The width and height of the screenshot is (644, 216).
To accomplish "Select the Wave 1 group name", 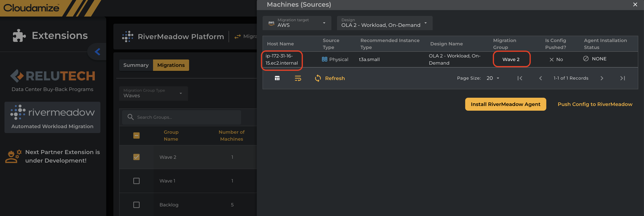I will coord(167,181).
